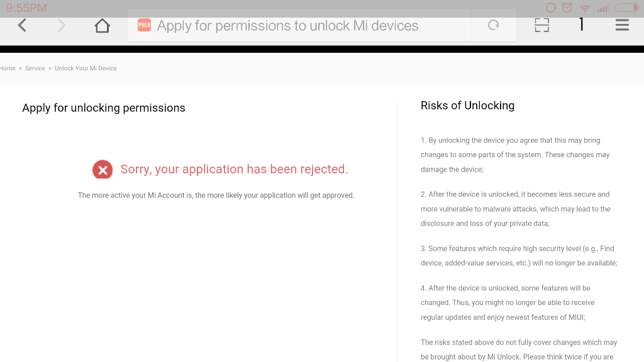Tap the cellular signal bars icon

[603, 8]
